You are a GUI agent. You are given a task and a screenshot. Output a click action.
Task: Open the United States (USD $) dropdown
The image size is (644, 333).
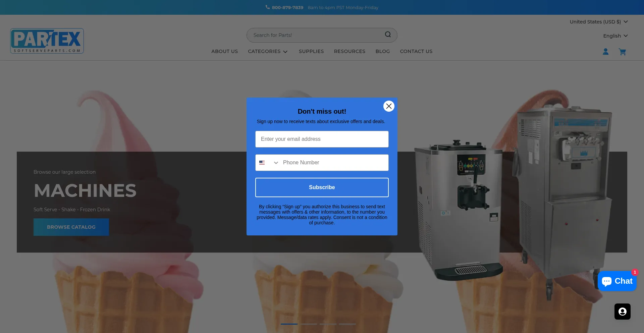[x=598, y=22]
